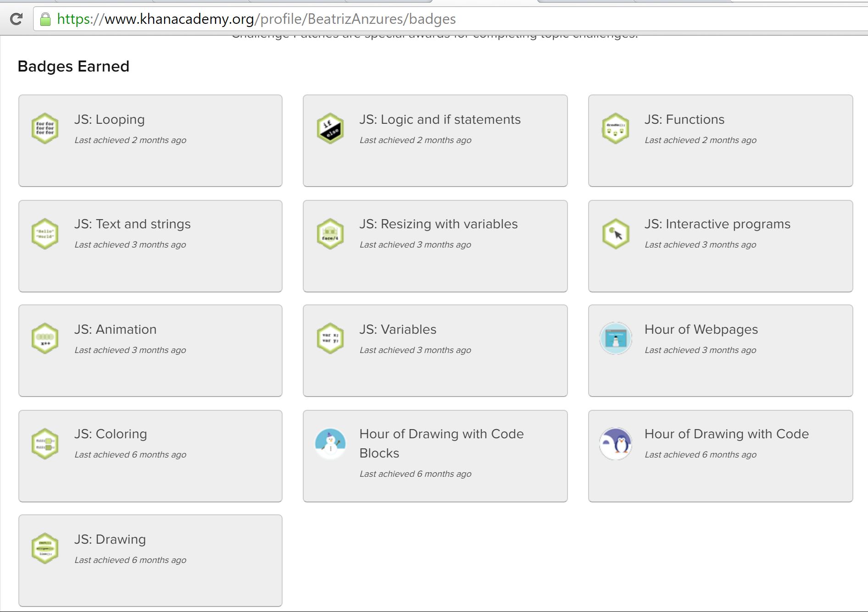Click the Interactive programs cursor badge icon
Screen dimensions: 868x612
[616, 234]
